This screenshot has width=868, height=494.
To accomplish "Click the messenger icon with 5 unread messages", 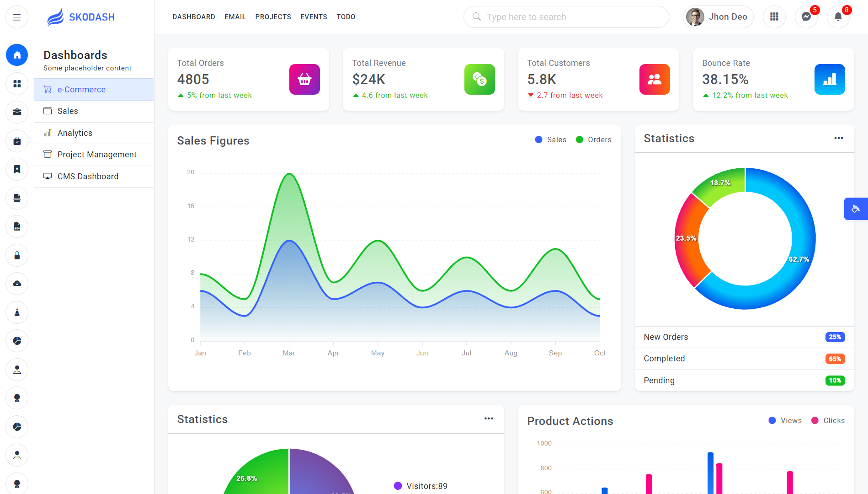I will point(806,16).
